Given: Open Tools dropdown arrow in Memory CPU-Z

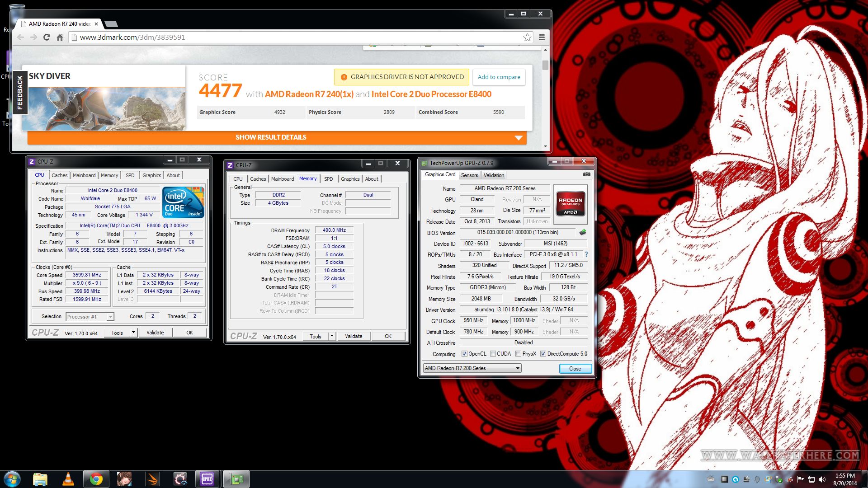Looking at the screenshot, I should click(x=332, y=336).
